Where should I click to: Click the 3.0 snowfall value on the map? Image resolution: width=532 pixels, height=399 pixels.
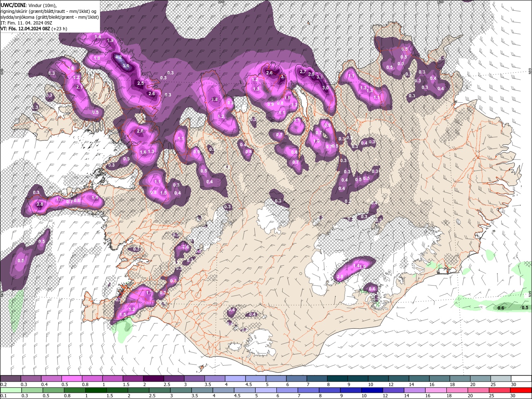(x=325, y=88)
